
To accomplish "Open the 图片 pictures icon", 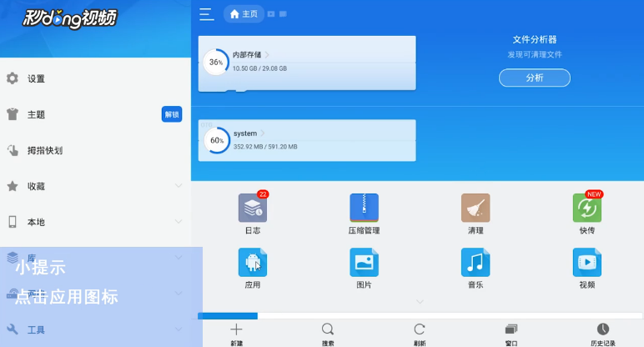I will tap(364, 263).
